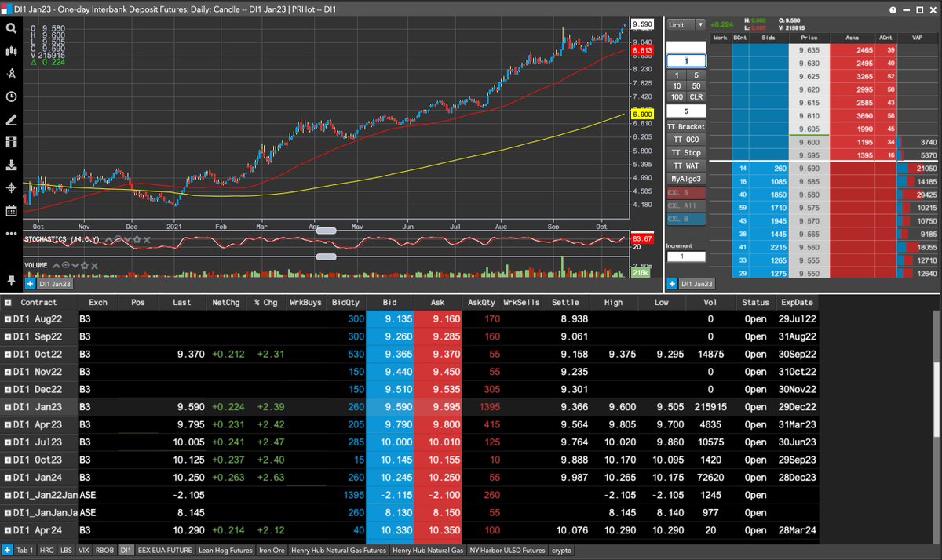Move Volume study up with arrow
This screenshot has width=942, height=560.
click(57, 265)
